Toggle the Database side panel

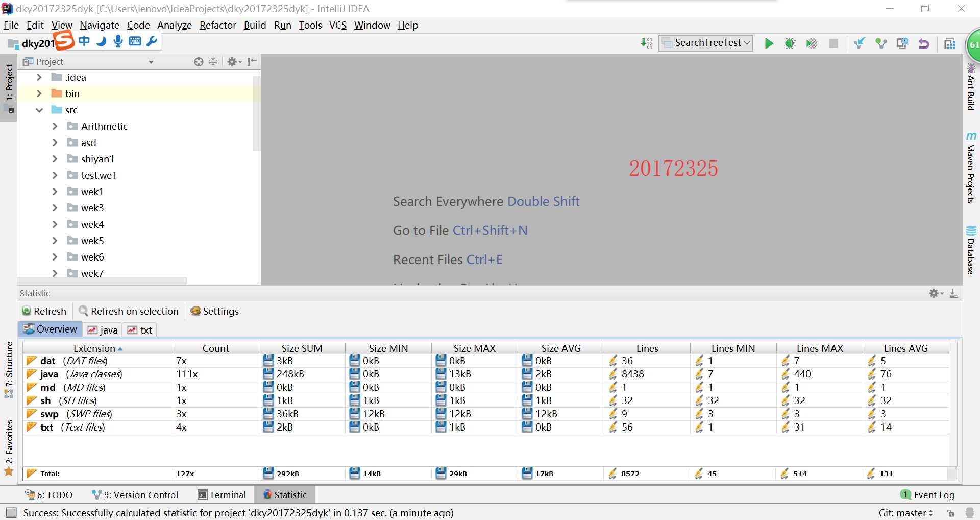tap(971, 250)
